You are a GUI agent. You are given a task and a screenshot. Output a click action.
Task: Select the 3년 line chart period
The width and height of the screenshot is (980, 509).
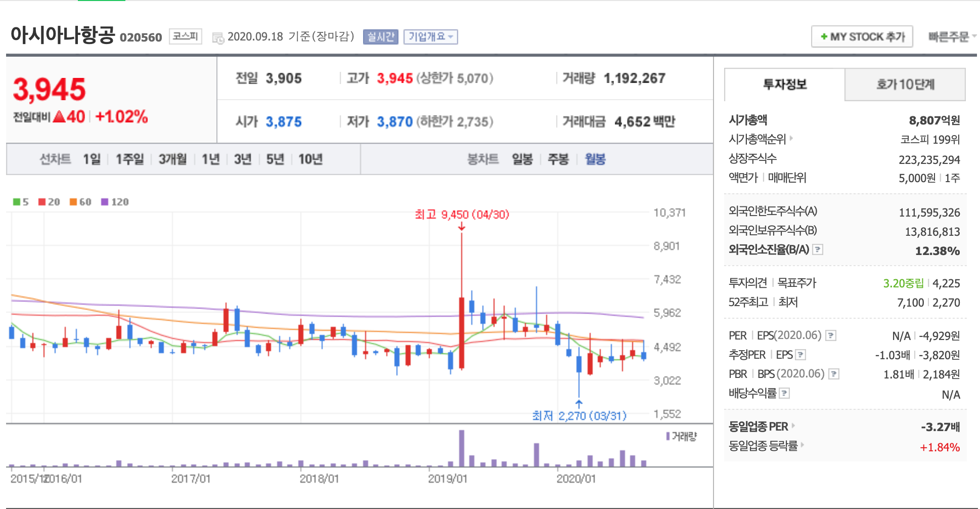(243, 159)
